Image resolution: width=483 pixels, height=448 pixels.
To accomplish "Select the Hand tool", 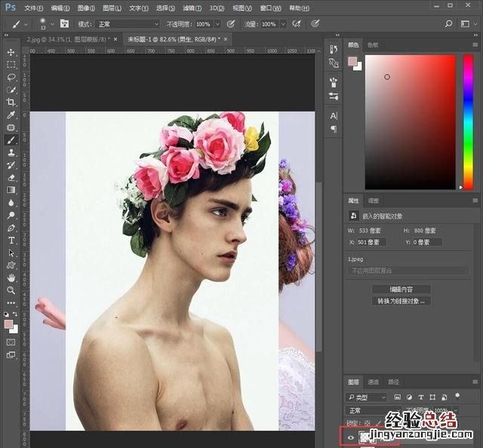I will click(11, 277).
